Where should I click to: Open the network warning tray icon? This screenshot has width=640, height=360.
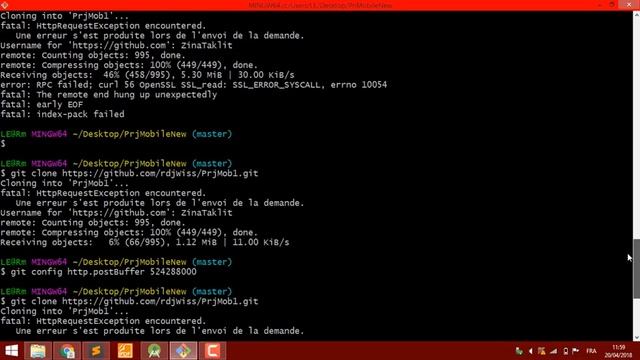click(x=542, y=351)
